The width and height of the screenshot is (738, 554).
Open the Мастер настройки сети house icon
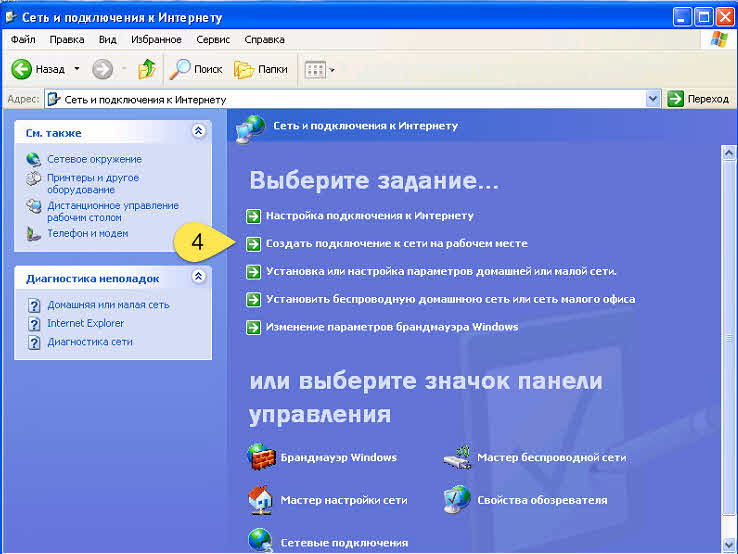click(260, 500)
